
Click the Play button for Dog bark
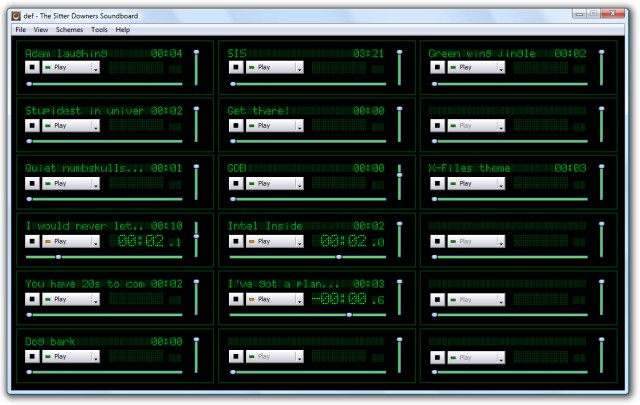click(x=67, y=356)
